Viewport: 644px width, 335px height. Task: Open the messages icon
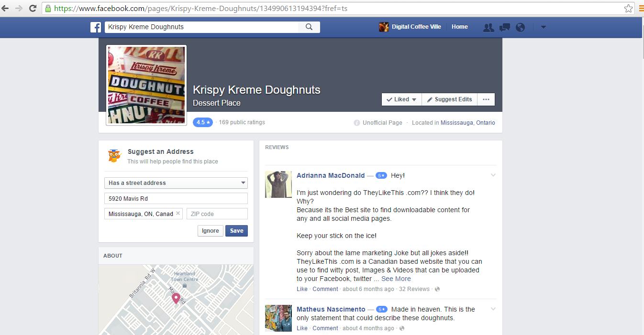(504, 27)
